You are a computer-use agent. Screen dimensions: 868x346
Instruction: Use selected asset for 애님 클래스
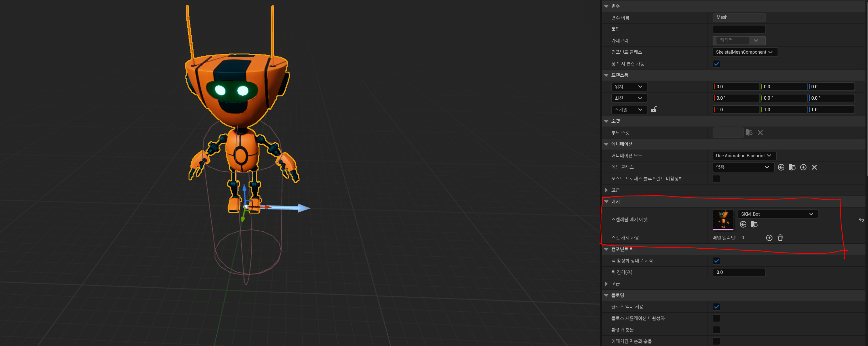[781, 167]
